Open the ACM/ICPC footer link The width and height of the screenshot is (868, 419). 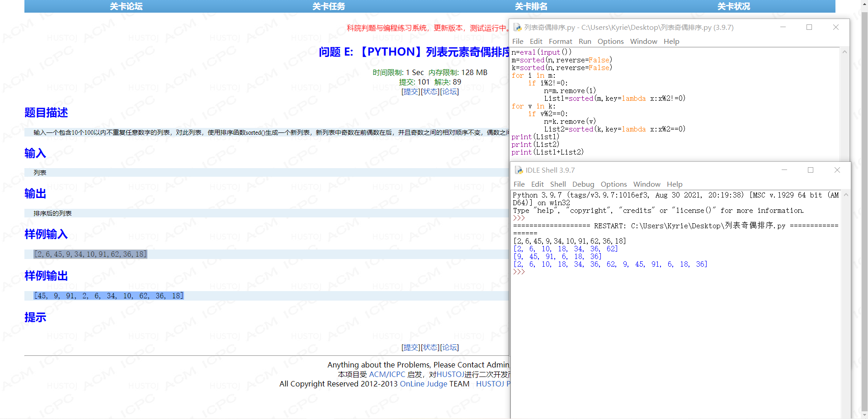tap(387, 375)
